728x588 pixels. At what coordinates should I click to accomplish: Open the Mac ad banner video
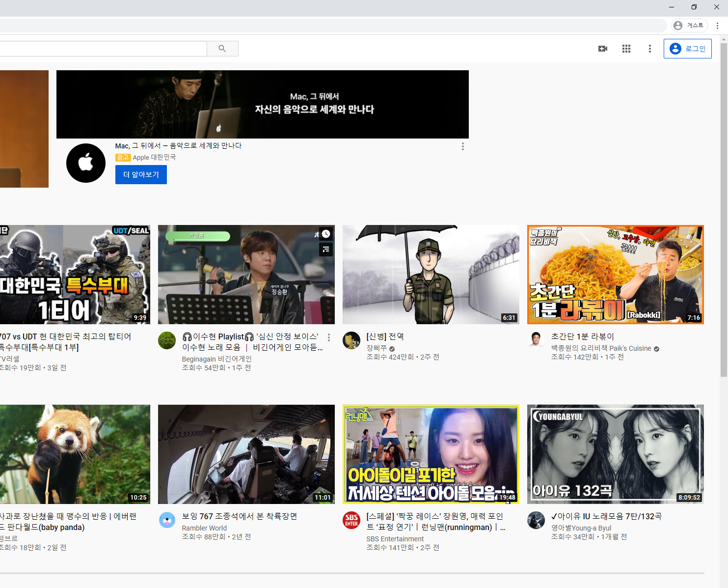click(263, 104)
